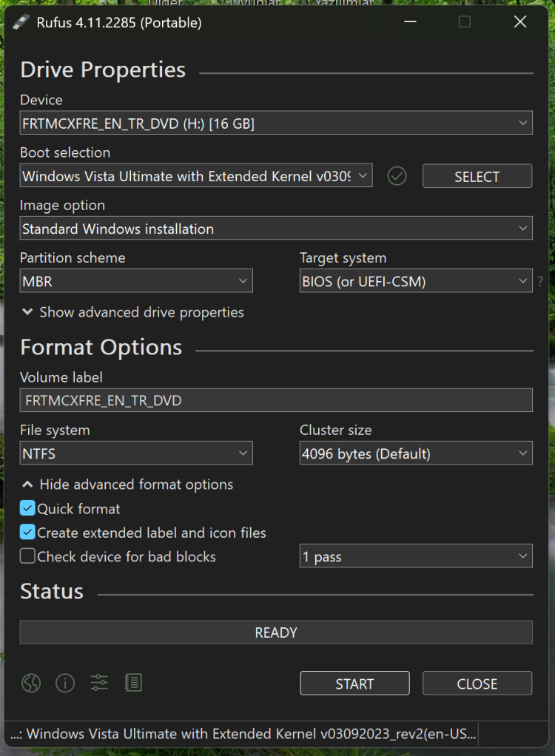Toggle the Quick format checkbox
The width and height of the screenshot is (555, 756).
tap(27, 509)
